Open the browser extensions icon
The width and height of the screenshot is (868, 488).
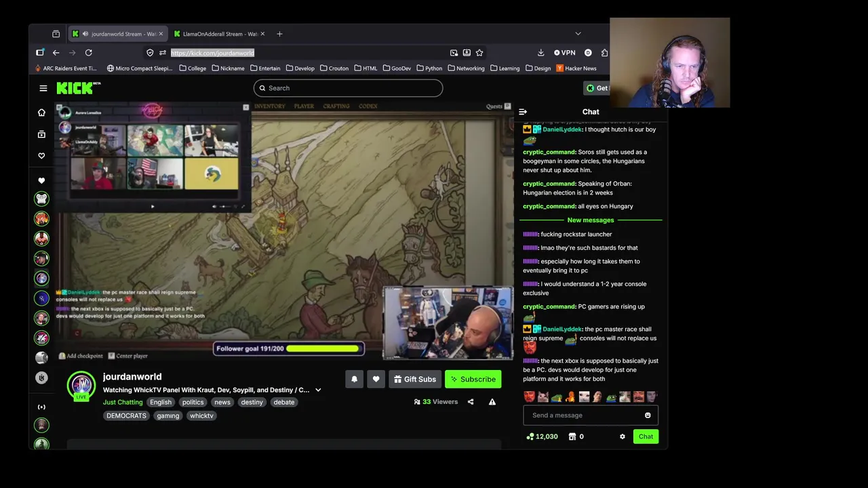(604, 53)
